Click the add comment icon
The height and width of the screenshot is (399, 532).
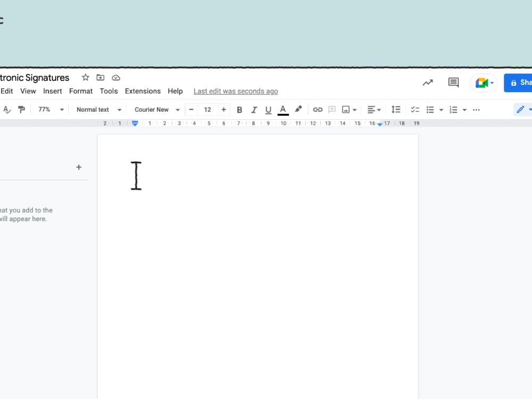click(332, 109)
